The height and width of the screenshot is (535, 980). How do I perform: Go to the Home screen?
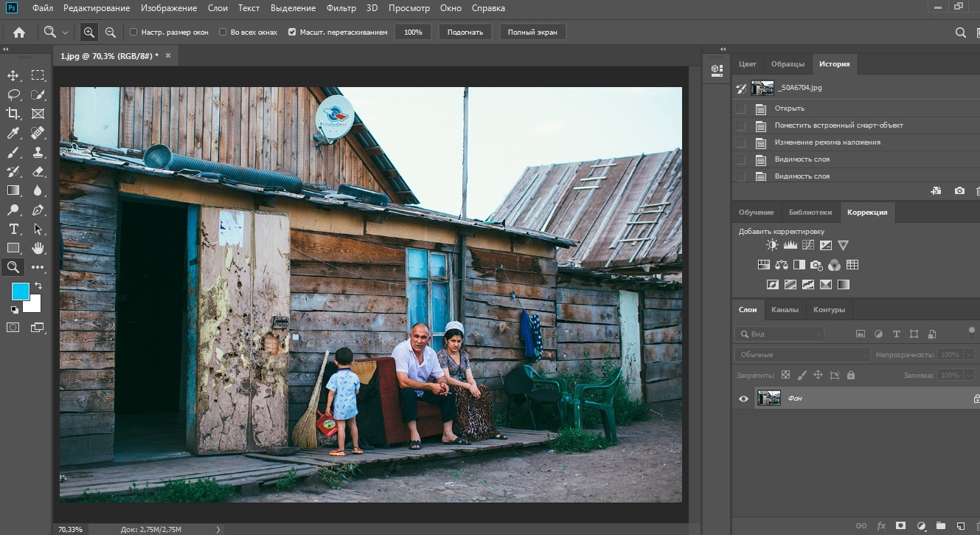tap(19, 32)
